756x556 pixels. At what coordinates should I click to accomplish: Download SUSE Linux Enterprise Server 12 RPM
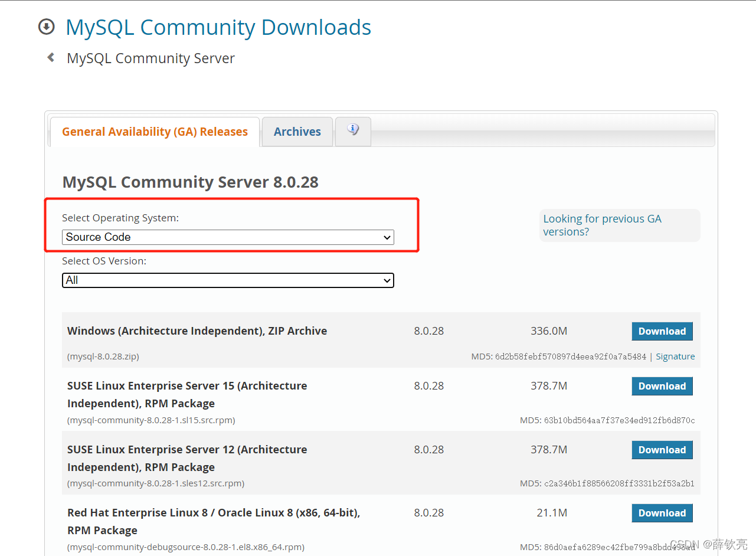(662, 450)
